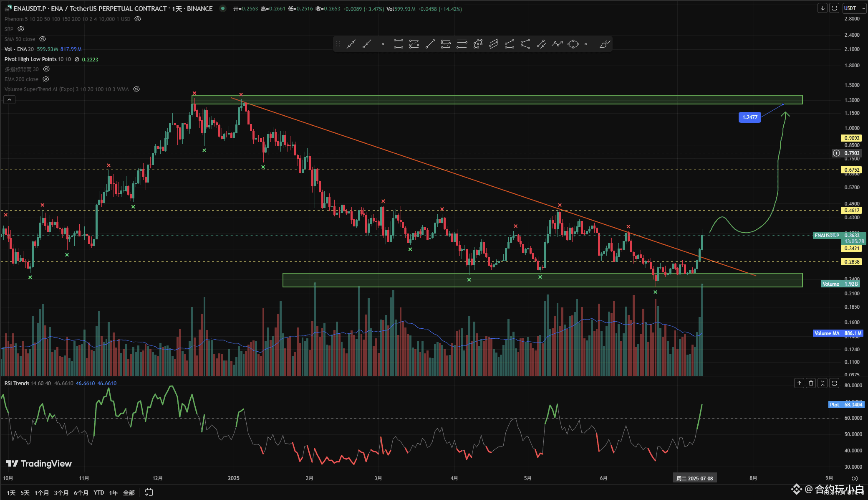Click the 0.6752 yellow price level label
The width and height of the screenshot is (868, 500).
tap(852, 170)
